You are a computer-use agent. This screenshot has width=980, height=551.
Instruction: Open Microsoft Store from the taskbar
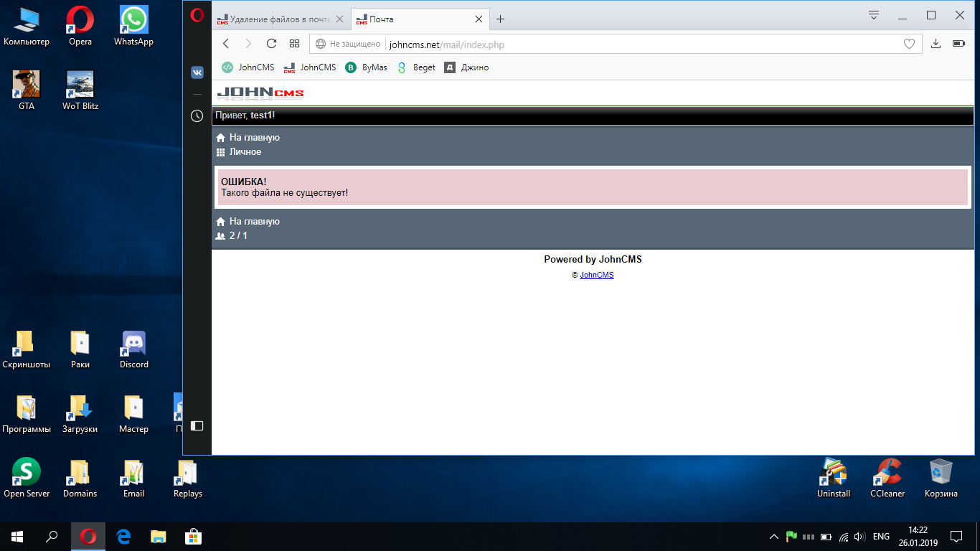pyautogui.click(x=192, y=537)
